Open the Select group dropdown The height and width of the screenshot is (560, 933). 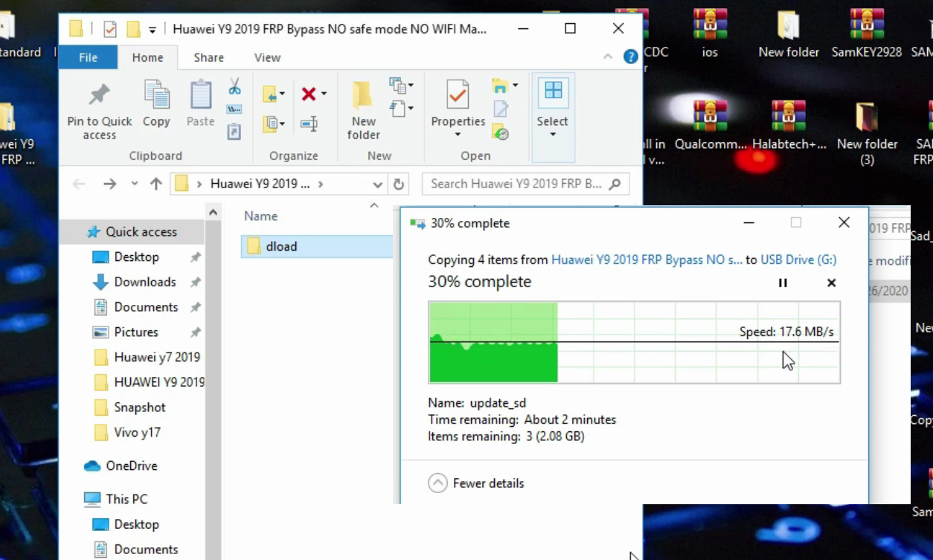[553, 135]
